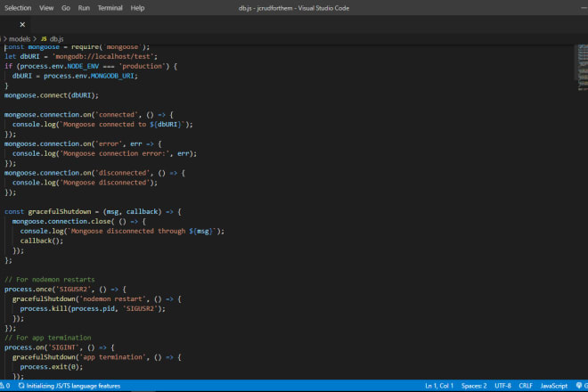Open the Selection menu
The height and width of the screenshot is (392, 588).
(18, 8)
